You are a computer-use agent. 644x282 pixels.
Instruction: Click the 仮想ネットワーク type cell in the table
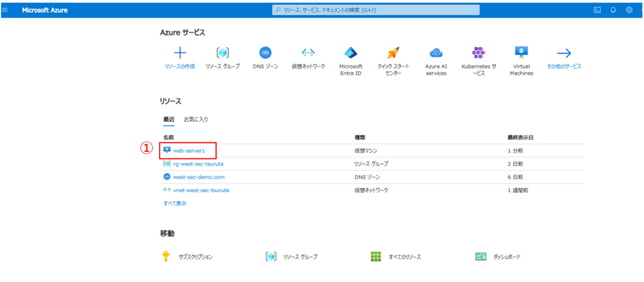tap(371, 190)
